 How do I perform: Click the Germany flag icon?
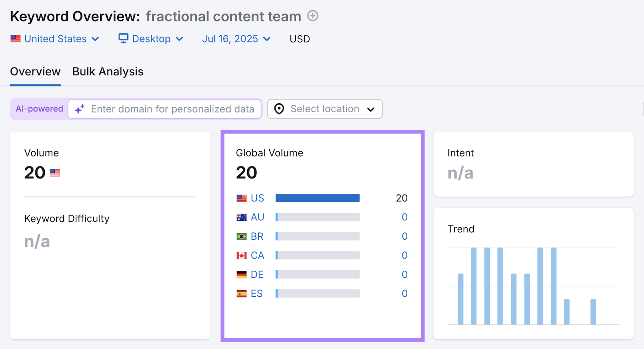[242, 275]
